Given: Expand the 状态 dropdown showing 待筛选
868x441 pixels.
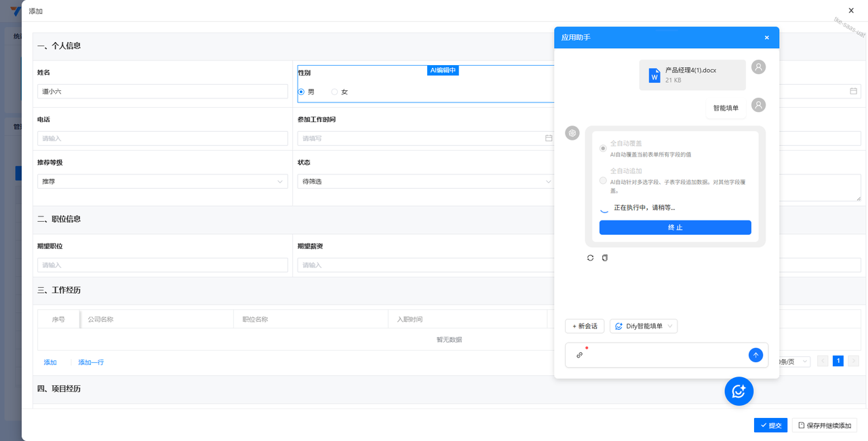Looking at the screenshot, I should (x=425, y=182).
